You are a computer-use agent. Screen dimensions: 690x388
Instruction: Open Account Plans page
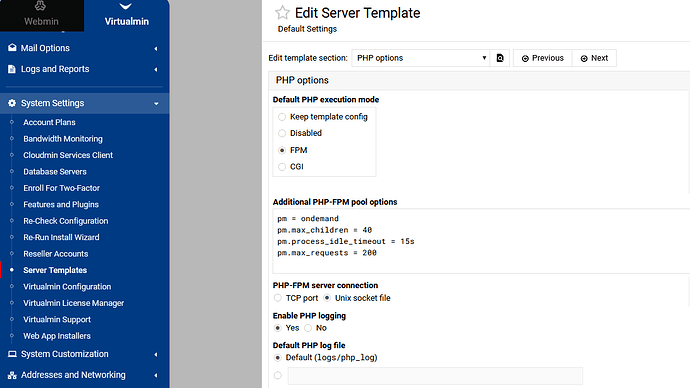coord(49,122)
